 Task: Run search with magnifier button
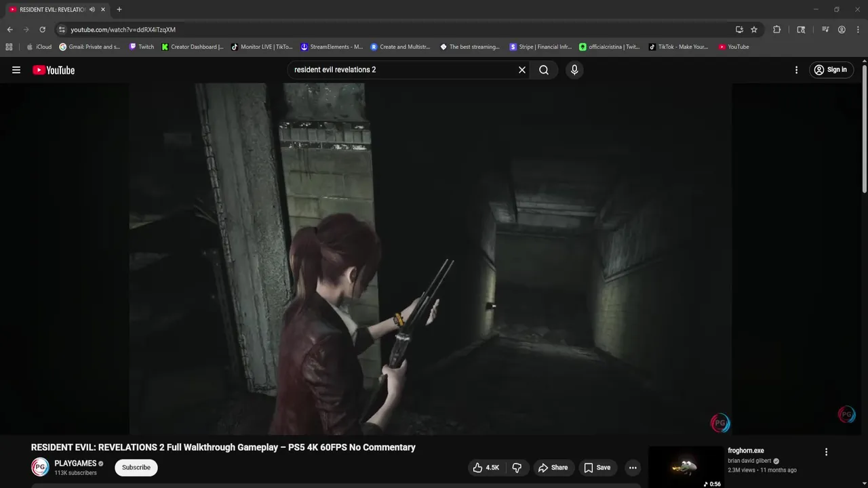544,70
